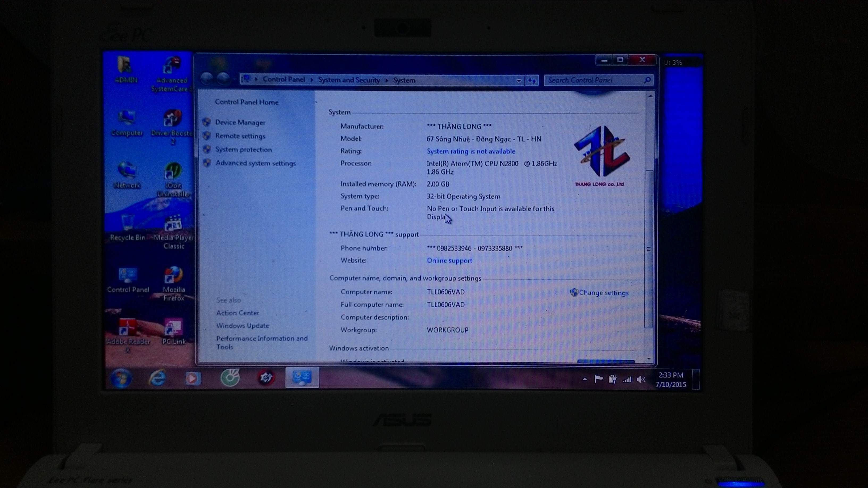Open the Recycle Bin

[128, 228]
